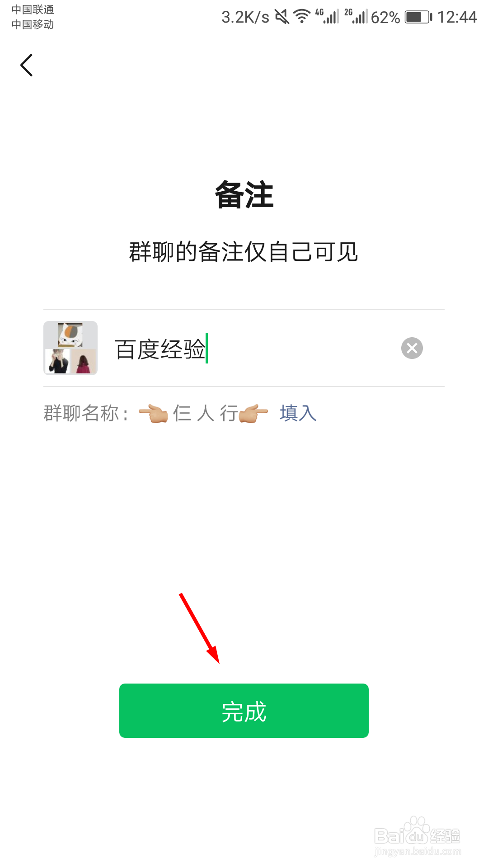488x868 pixels.
Task: Tap the back arrow icon
Action: pyautogui.click(x=27, y=65)
